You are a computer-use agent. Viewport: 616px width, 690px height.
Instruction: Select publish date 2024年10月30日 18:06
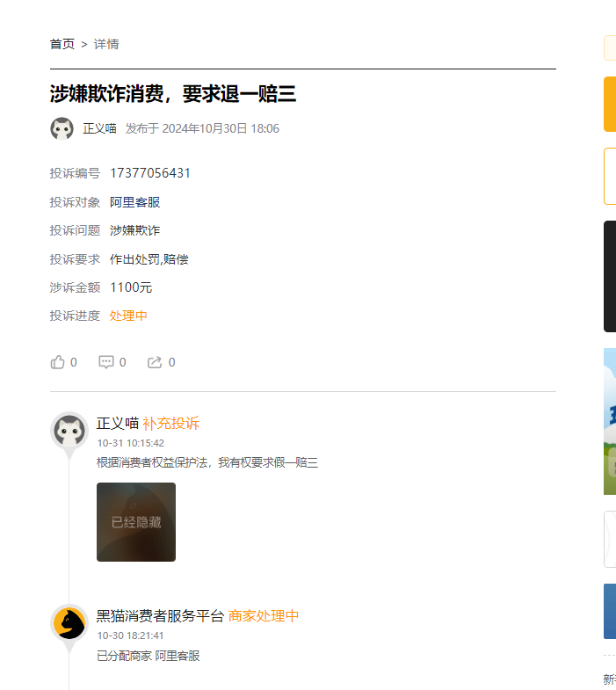221,128
